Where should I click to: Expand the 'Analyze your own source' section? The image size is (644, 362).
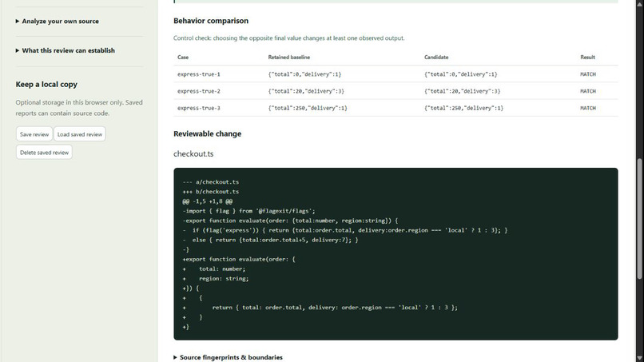click(x=57, y=22)
